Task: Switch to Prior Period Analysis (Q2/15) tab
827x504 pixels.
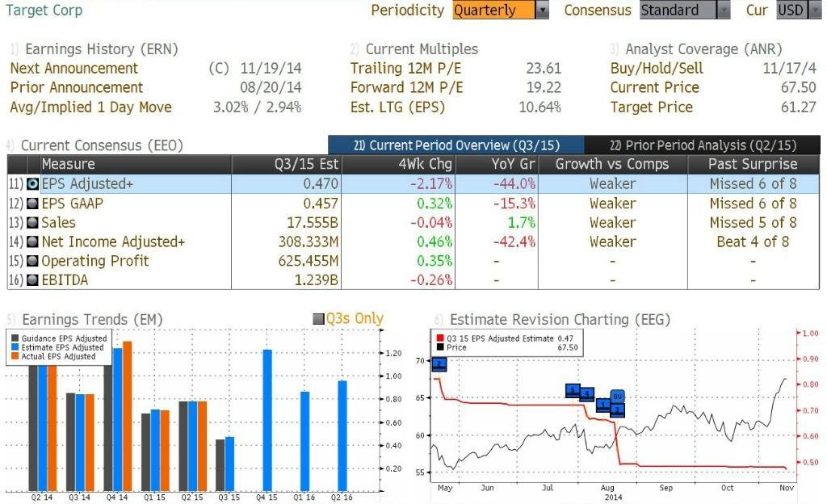Action: pos(703,145)
